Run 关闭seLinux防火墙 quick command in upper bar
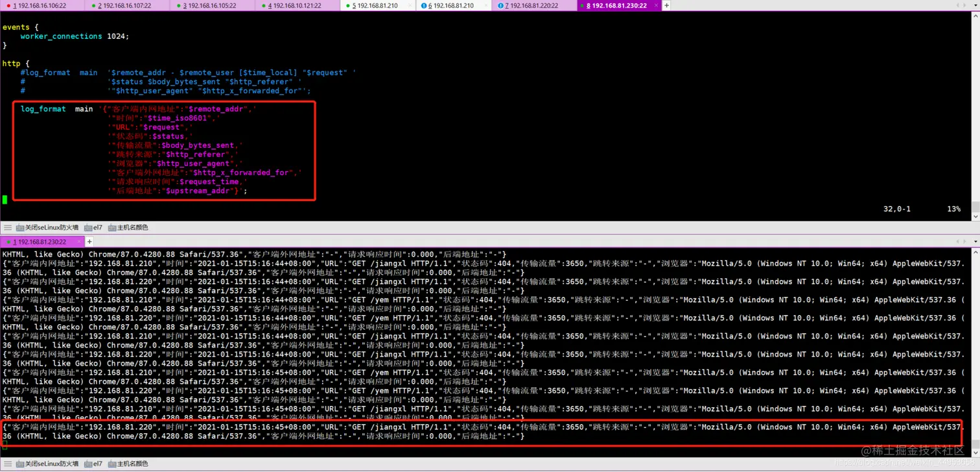This screenshot has height=472, width=980. pos(47,228)
